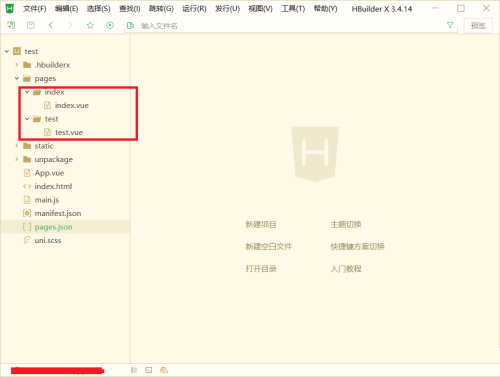500x377 pixels.
Task: Click the file search icon in toolbar
Action: (131, 25)
